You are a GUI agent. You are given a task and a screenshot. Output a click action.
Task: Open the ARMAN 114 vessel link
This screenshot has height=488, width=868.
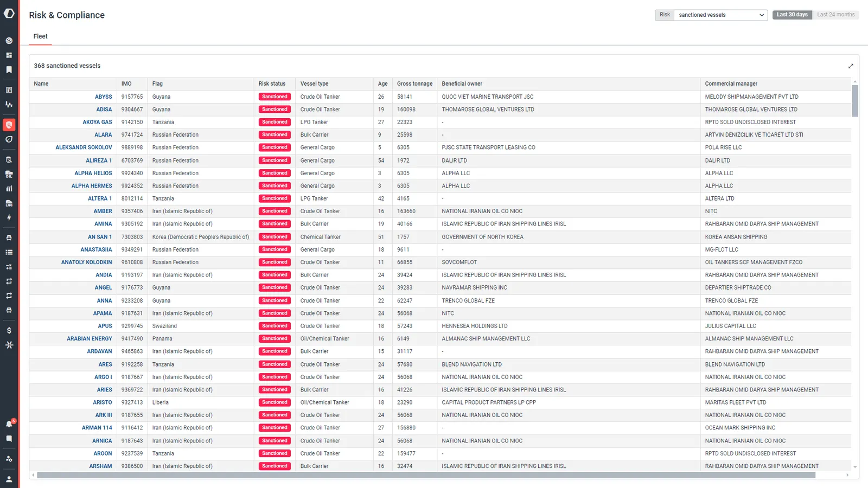(x=97, y=428)
